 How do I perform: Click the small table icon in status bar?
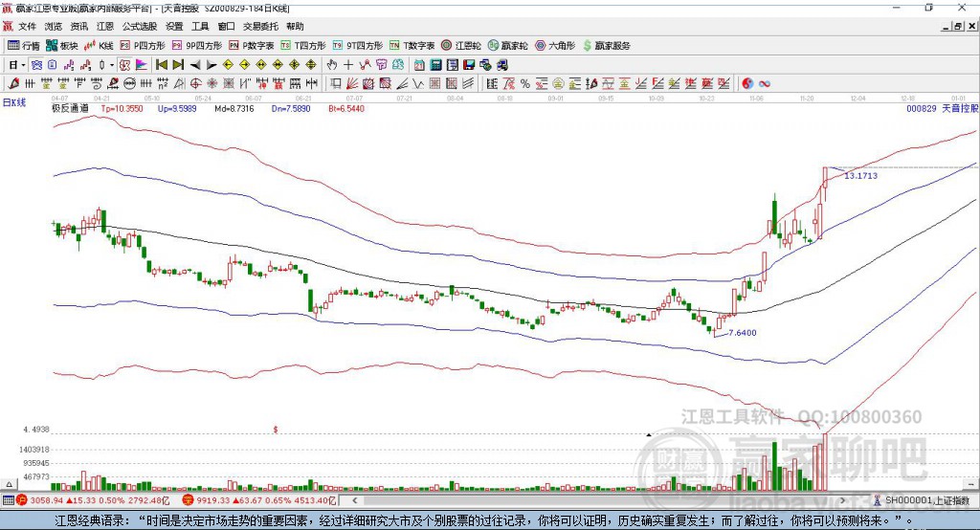point(8,500)
